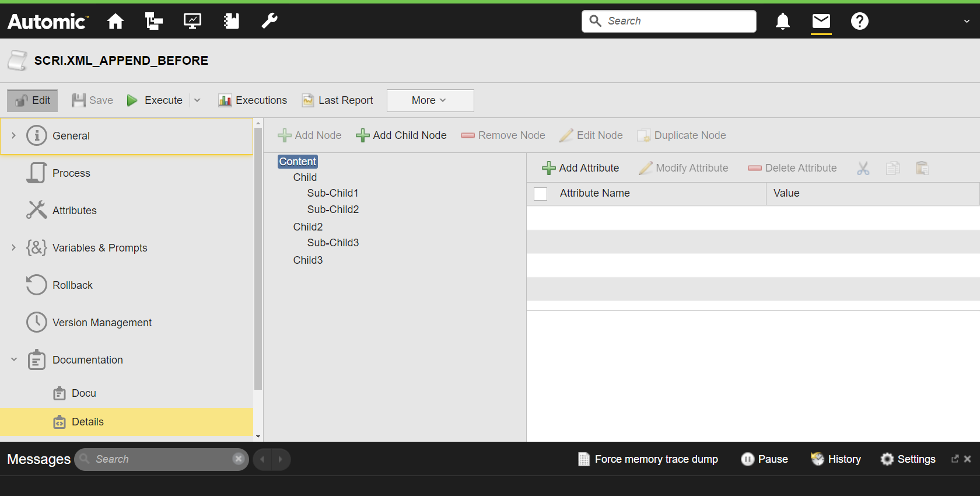
Task: Open the notifications bell
Action: click(x=783, y=22)
